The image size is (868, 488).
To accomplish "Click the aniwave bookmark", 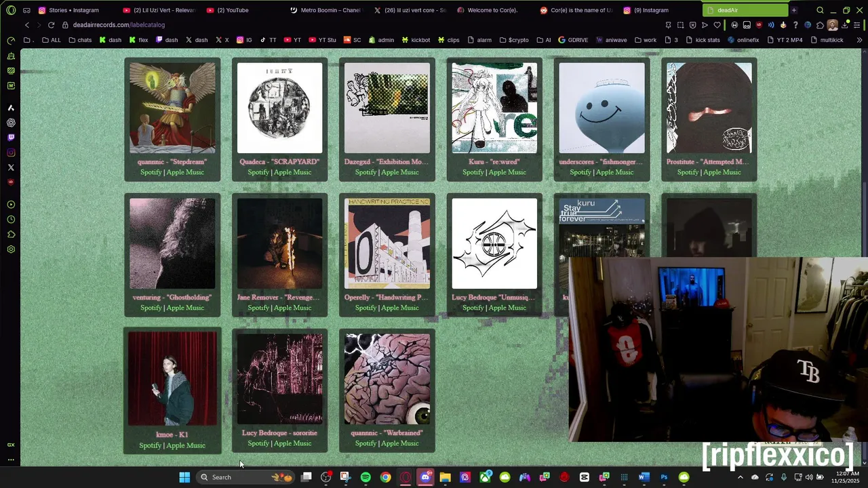I will pyautogui.click(x=611, y=40).
